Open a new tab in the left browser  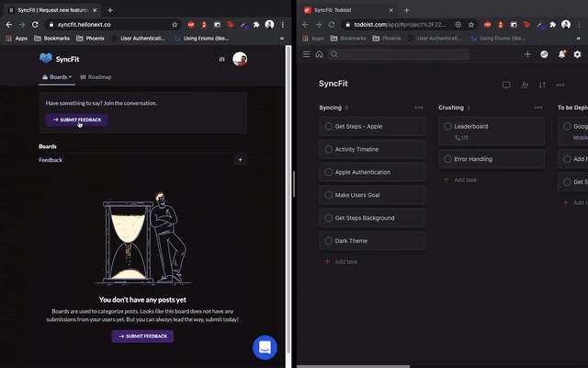tap(110, 10)
